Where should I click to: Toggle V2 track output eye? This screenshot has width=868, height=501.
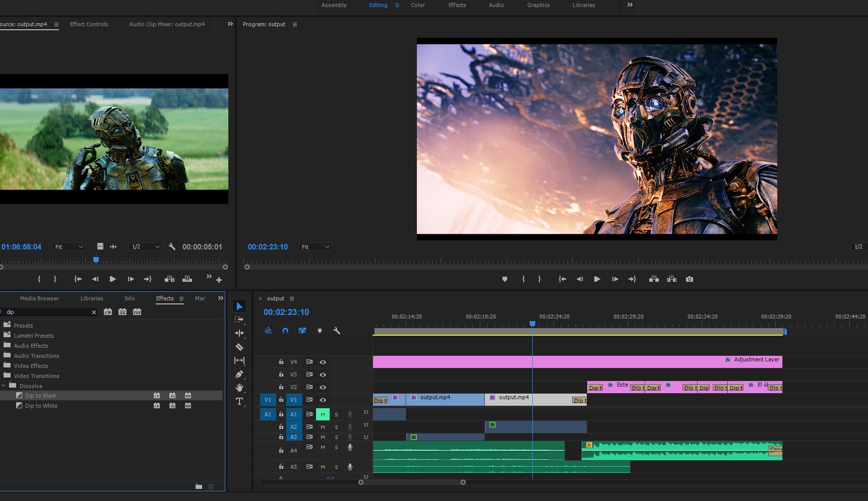(323, 387)
